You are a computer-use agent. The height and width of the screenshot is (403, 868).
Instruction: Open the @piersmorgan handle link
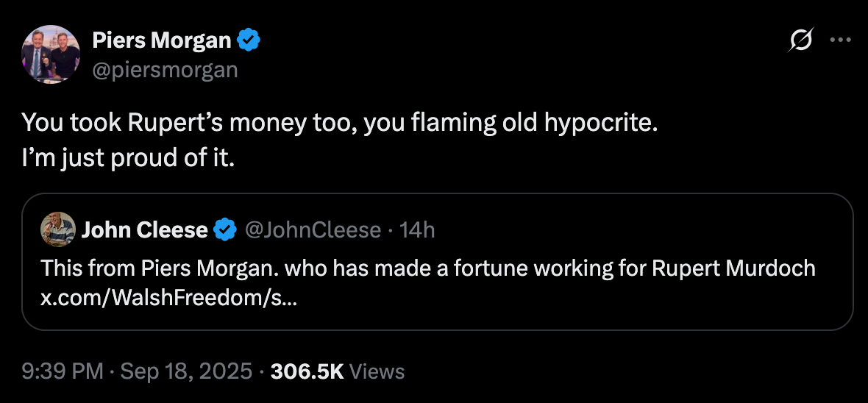click(165, 69)
